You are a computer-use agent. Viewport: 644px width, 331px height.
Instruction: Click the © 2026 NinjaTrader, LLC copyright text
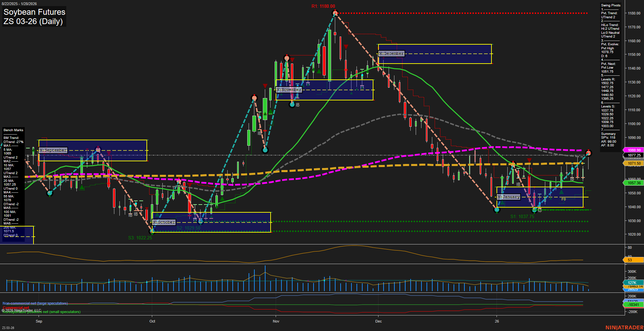click(x=21, y=310)
